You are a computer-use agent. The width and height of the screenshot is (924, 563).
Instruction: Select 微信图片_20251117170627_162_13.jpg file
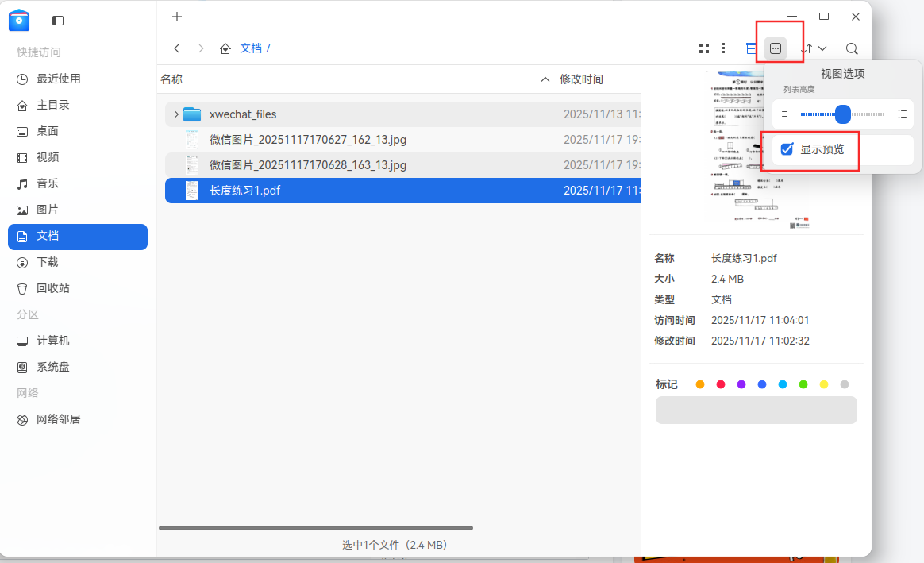(403, 140)
